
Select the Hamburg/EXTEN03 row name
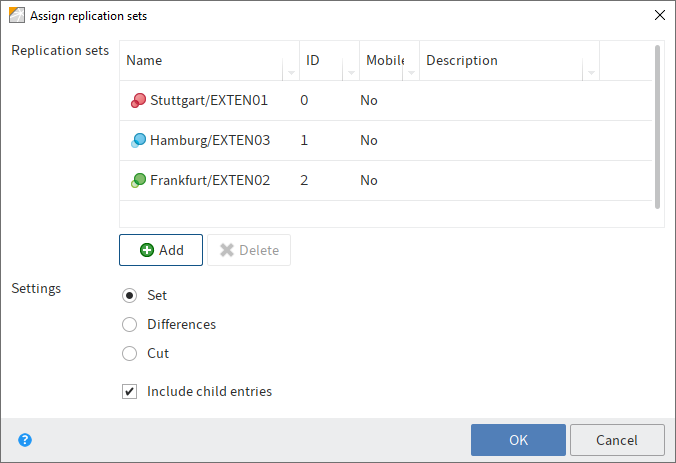[210, 141]
